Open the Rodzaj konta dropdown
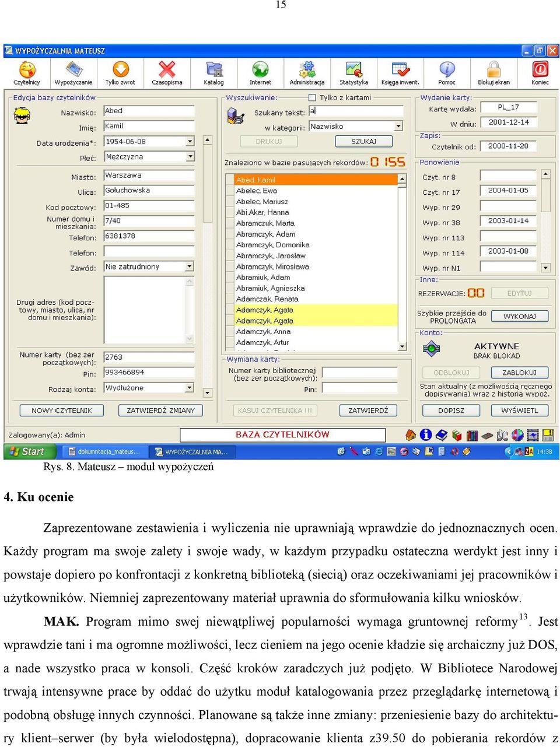This screenshot has width=560, height=747. (x=190, y=388)
